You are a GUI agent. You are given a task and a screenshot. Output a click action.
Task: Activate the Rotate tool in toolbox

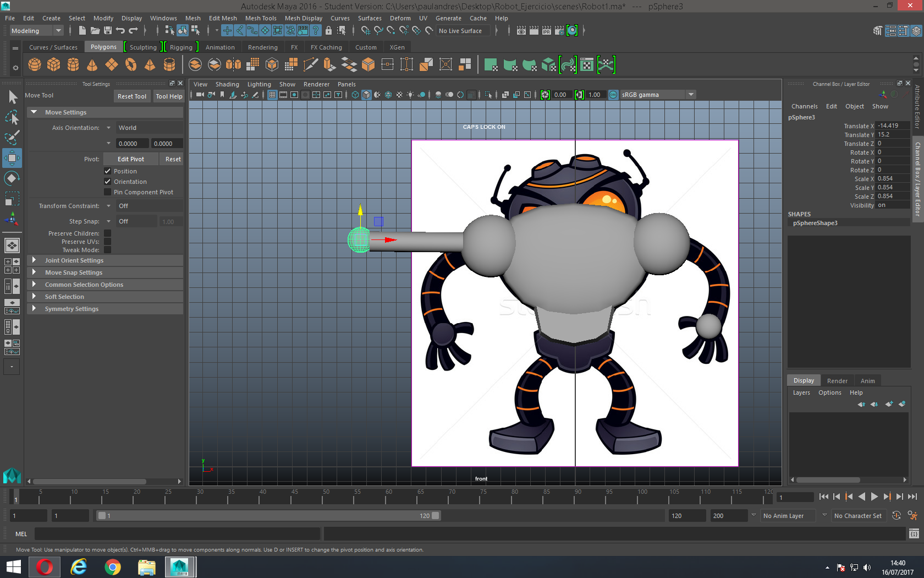pyautogui.click(x=12, y=178)
